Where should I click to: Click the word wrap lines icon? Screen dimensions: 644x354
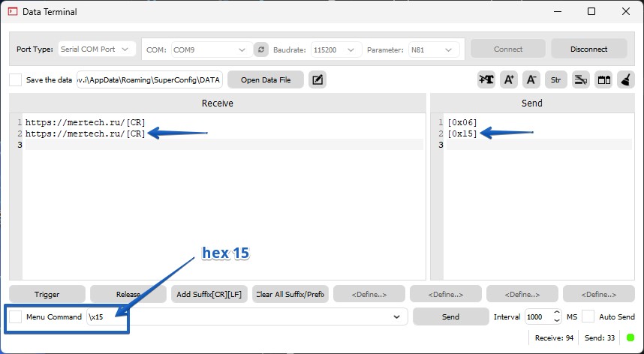coord(580,79)
